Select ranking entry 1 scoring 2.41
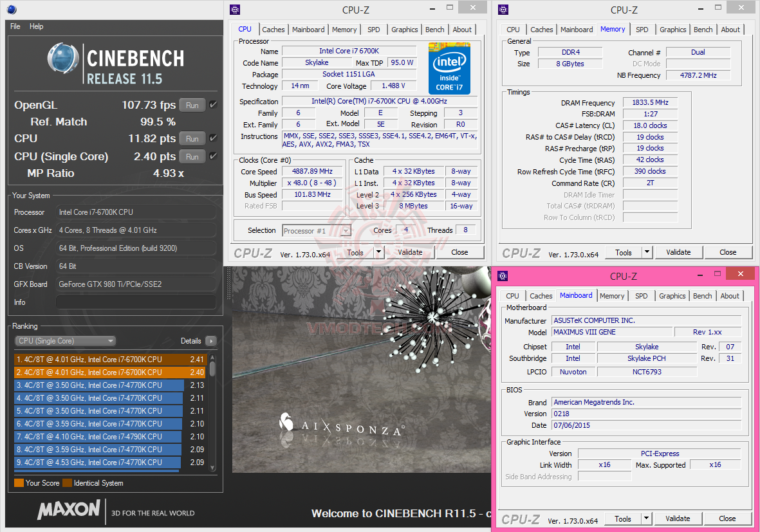 pos(111,360)
